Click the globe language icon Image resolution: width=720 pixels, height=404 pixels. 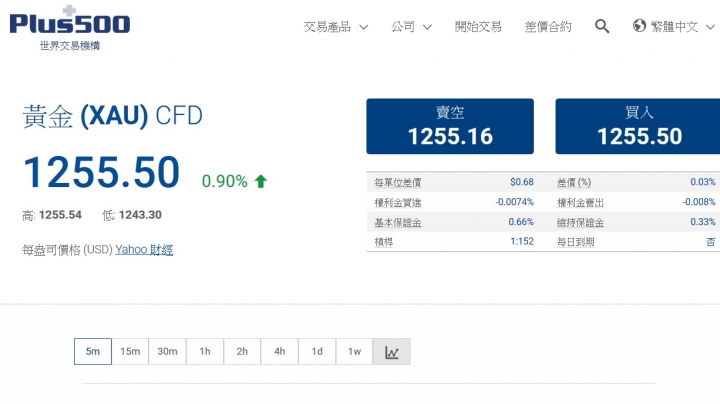tap(639, 26)
